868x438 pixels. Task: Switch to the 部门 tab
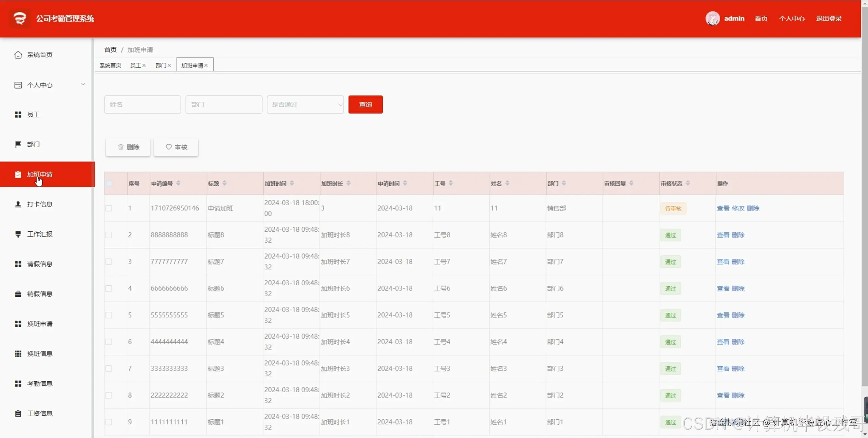[161, 65]
